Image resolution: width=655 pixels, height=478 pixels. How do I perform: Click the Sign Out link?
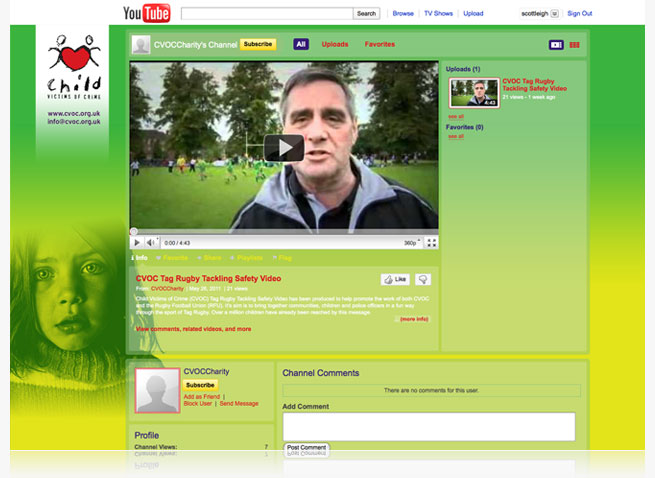pos(579,13)
